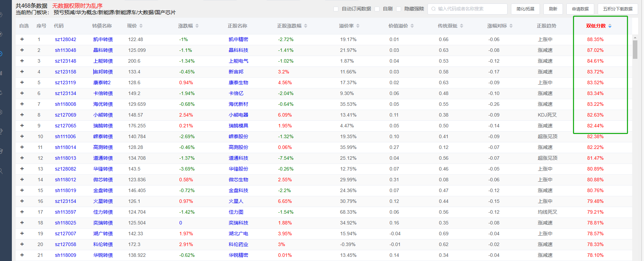The height and width of the screenshot is (261, 644).
Task: Click plus icon for sz127069 小熊转债
Action: click(x=22, y=115)
